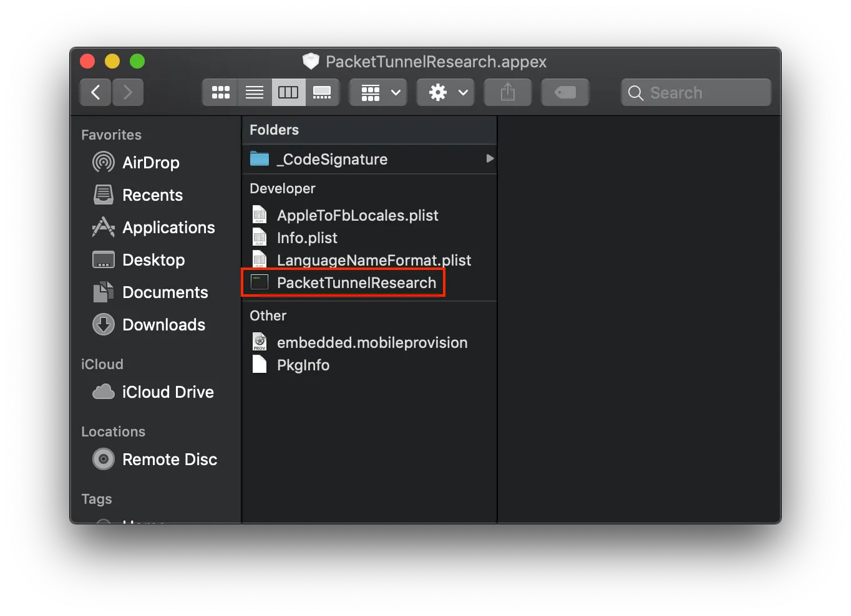Click the Share toolbar button

pos(508,92)
